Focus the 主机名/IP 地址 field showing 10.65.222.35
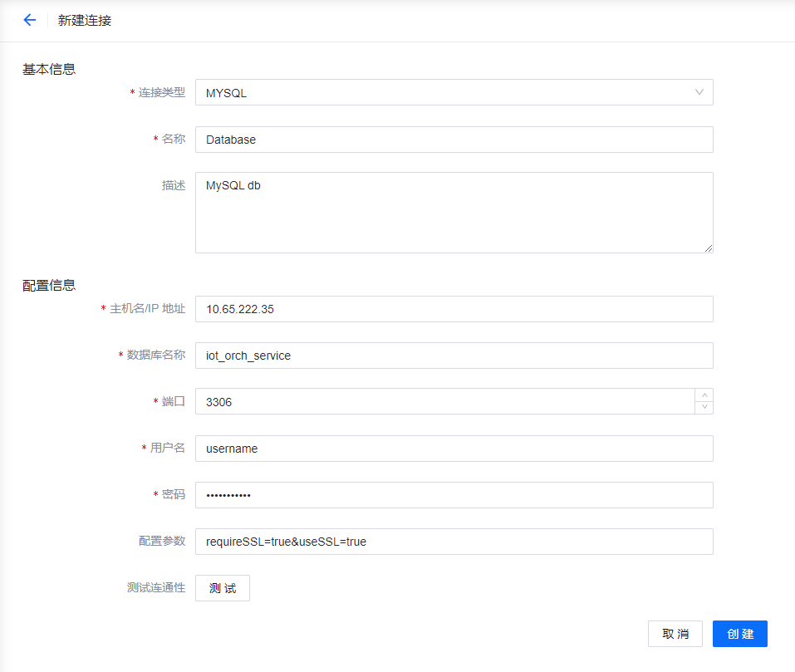Screen dimensions: 795x672 coord(454,308)
